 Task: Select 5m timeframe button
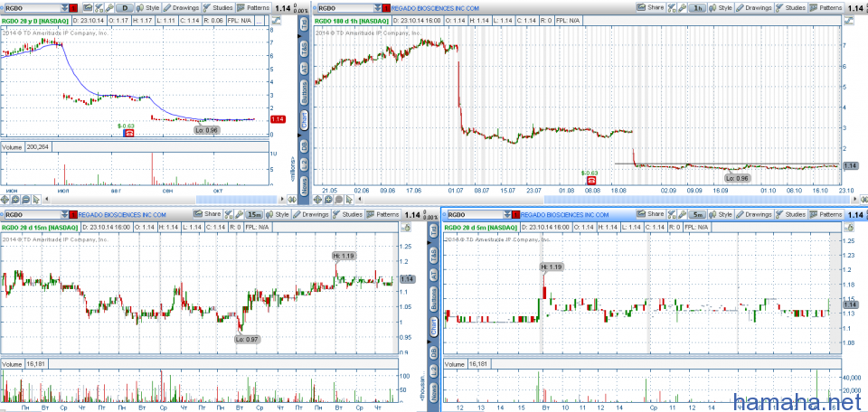[x=697, y=214]
